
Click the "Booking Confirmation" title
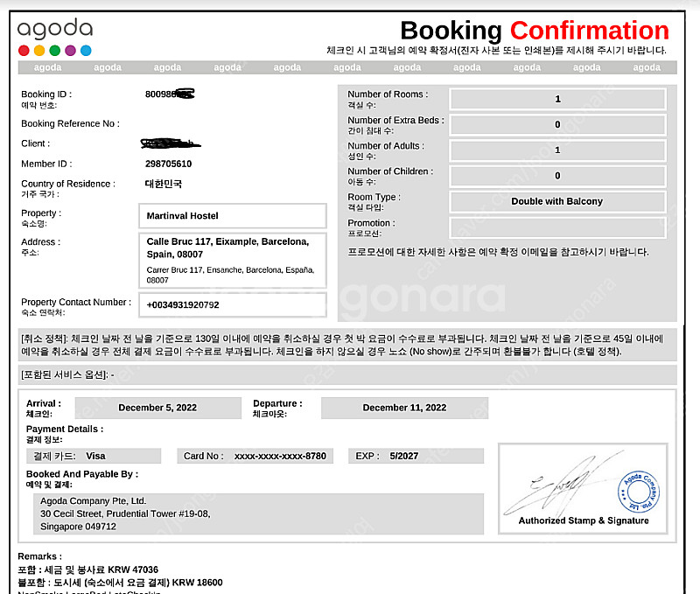pyautogui.click(x=535, y=31)
